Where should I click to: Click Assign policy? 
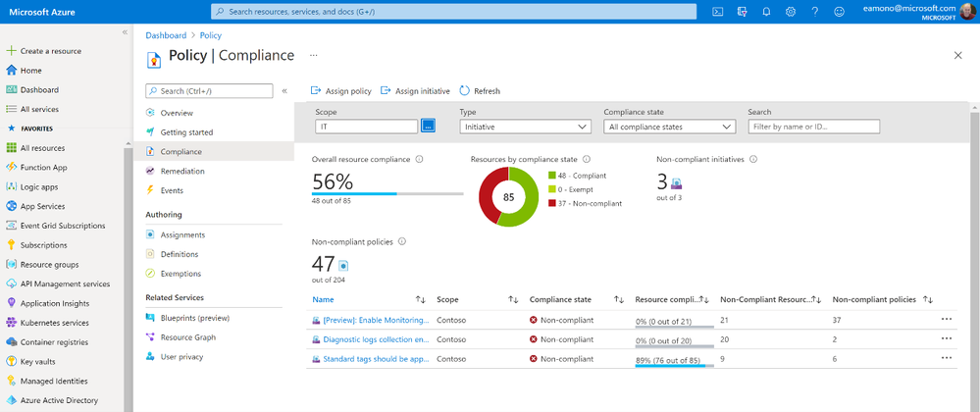coord(341,91)
